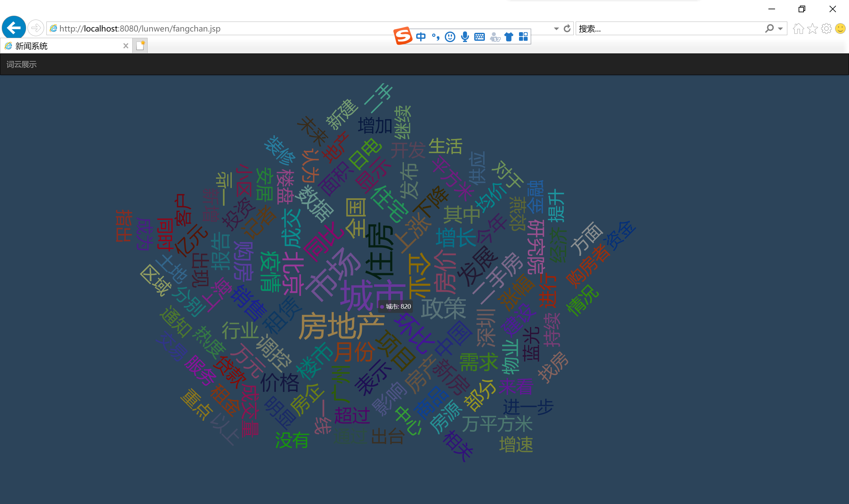849x504 pixels.
Task: Expand the address bar history dropdown arrow
Action: pyautogui.click(x=556, y=29)
